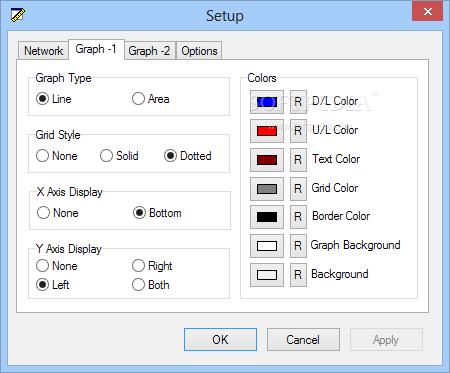This screenshot has height=373, width=450.
Task: Click the Cancel button
Action: (303, 339)
